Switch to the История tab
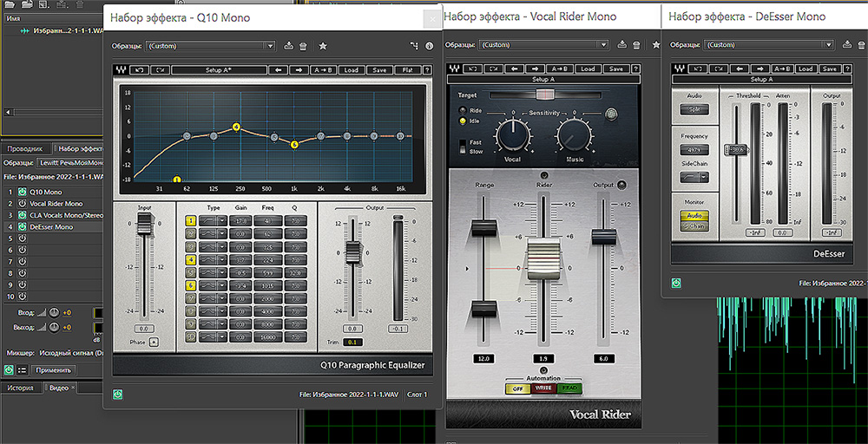The width and height of the screenshot is (868, 444). 21,388
